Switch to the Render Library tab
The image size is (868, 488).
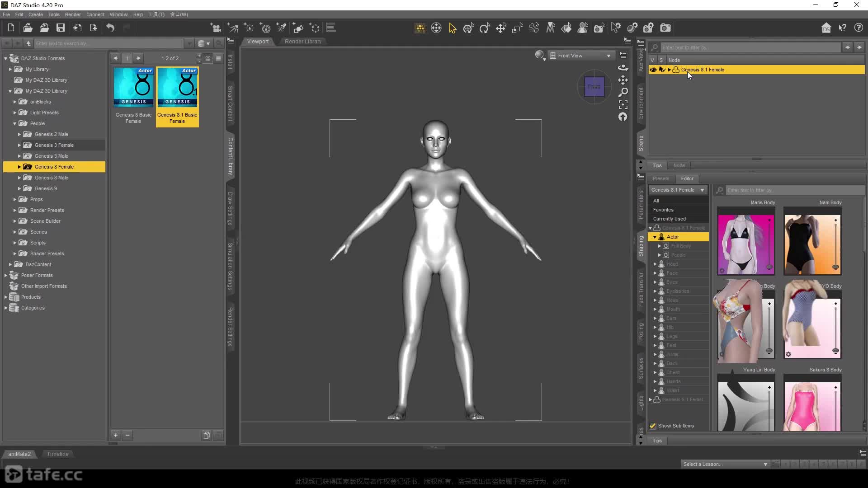(x=303, y=41)
